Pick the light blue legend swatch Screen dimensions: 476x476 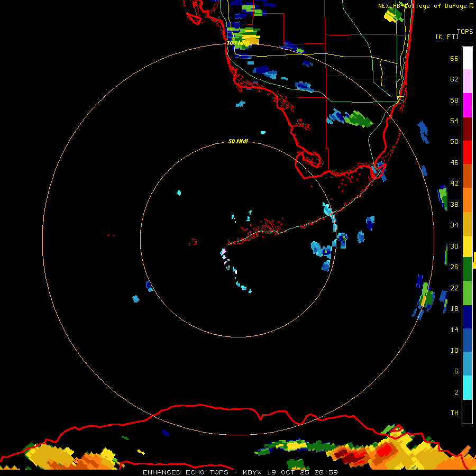pos(467,364)
